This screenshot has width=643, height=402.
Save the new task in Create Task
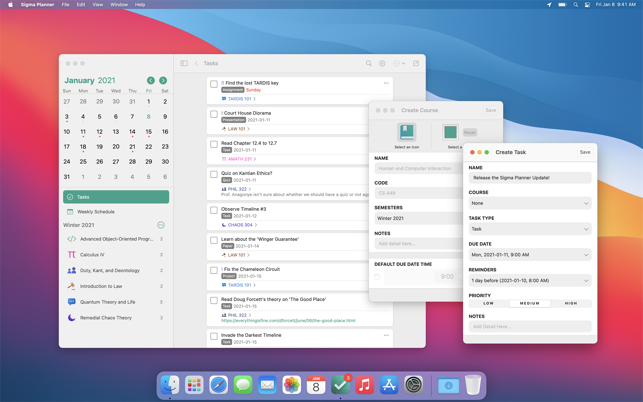(x=585, y=152)
